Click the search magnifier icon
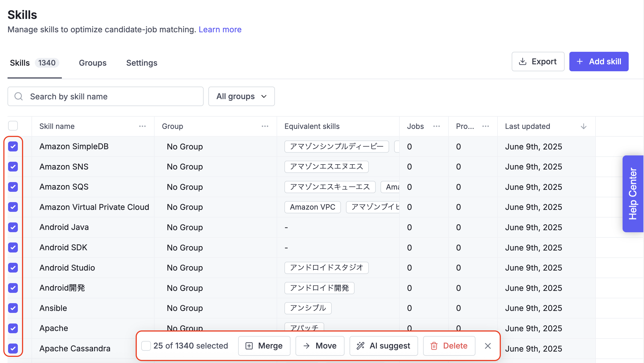The image size is (644, 363). click(x=19, y=96)
